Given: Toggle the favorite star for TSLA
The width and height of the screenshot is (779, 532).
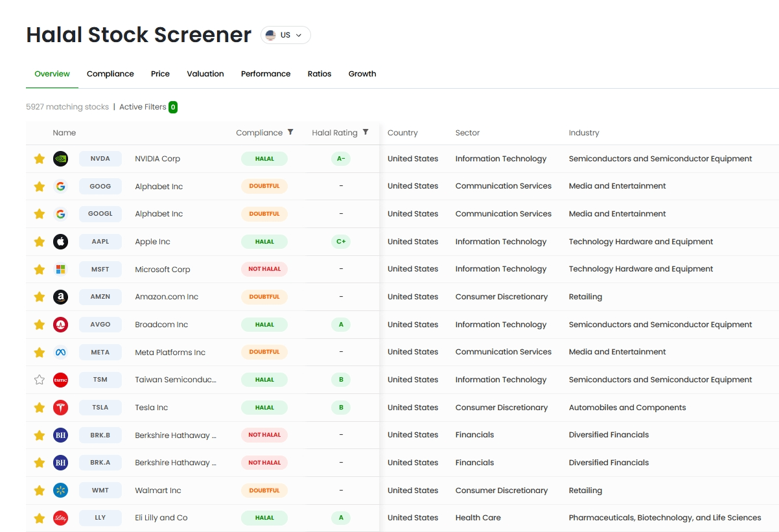Looking at the screenshot, I should [40, 408].
